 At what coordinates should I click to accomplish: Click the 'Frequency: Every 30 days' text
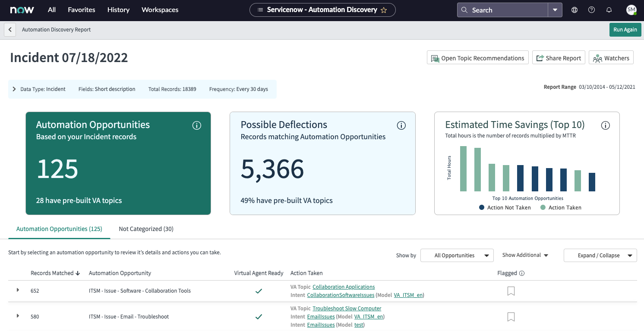[239, 89]
